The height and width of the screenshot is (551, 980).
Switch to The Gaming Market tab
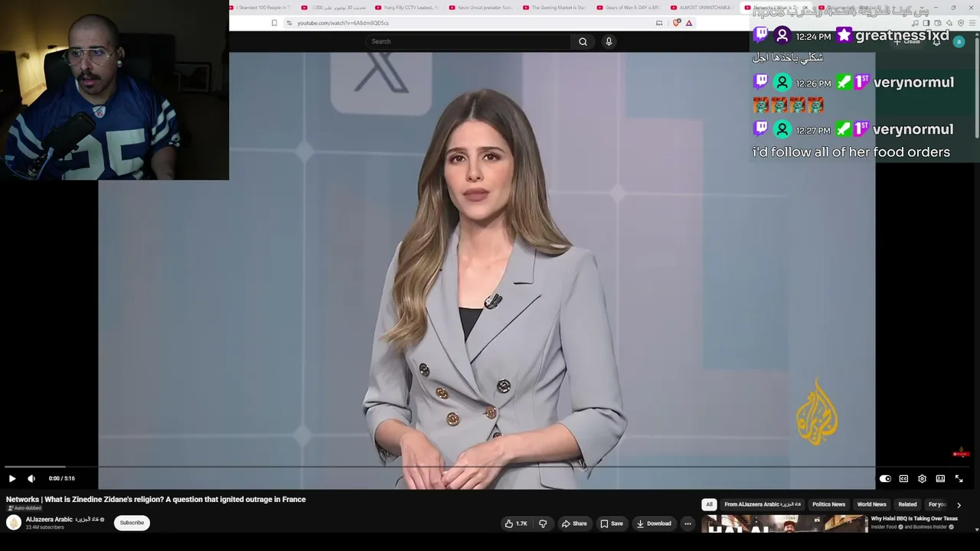554,8
